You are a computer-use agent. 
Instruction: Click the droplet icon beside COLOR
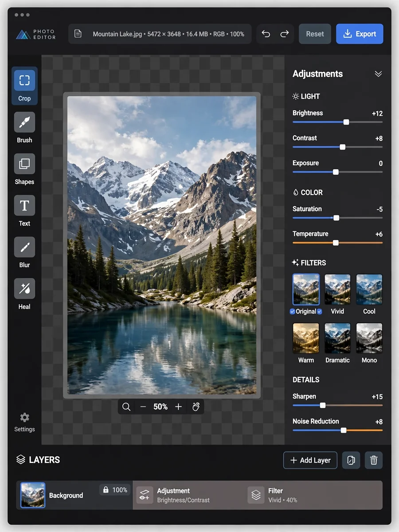[x=296, y=192]
